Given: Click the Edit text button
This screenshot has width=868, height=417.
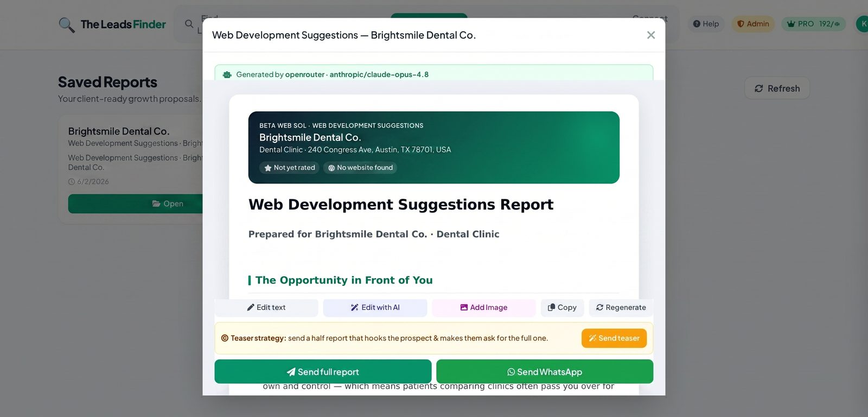Looking at the screenshot, I should click(266, 308).
